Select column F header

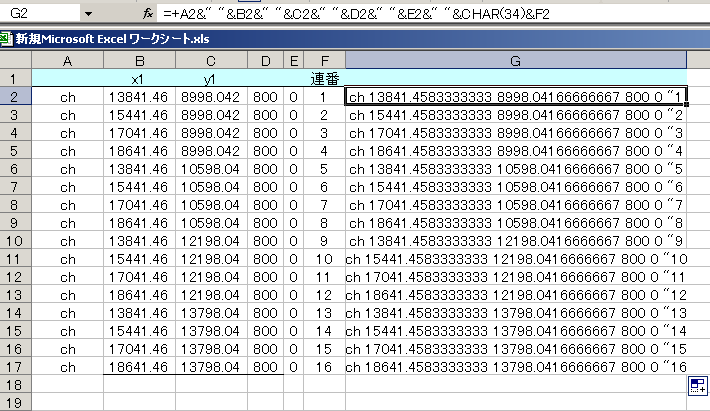(324, 61)
